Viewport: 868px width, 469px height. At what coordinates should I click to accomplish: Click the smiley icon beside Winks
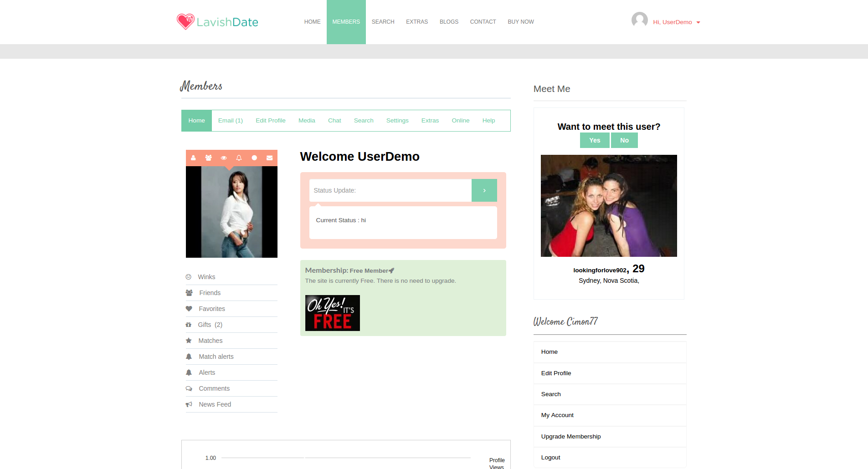[x=189, y=277]
